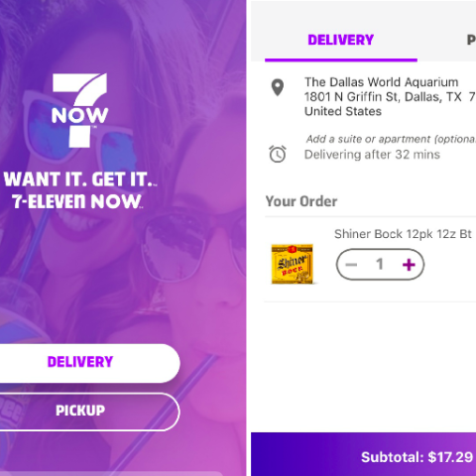Select the white DELIVERY button on splash screen
This screenshot has height=476, width=476.
[80, 363]
